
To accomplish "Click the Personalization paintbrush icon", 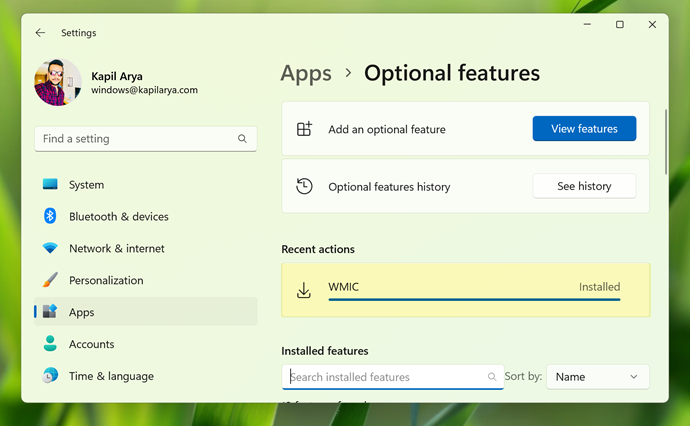I will click(50, 280).
